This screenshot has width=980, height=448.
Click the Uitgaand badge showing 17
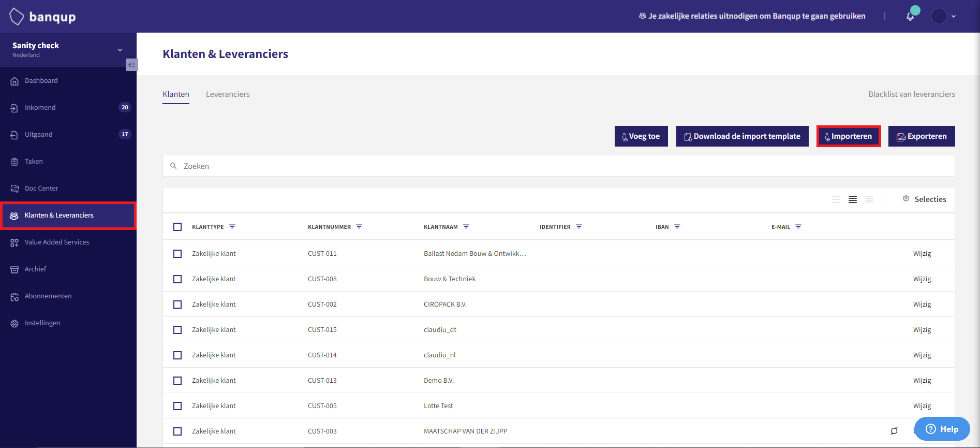pyautogui.click(x=125, y=134)
